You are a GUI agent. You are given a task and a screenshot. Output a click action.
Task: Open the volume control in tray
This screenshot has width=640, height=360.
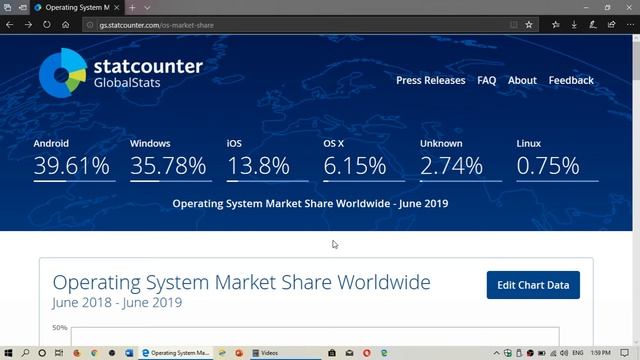tap(564, 353)
